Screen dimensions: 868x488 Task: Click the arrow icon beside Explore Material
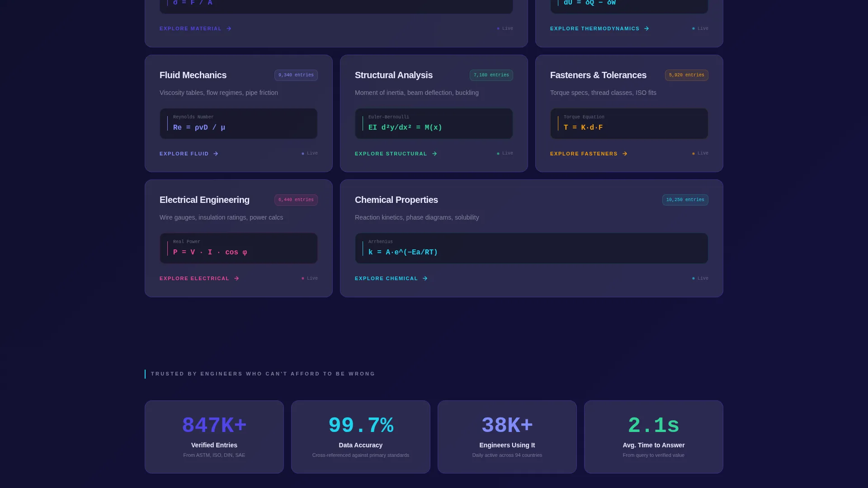click(x=229, y=28)
